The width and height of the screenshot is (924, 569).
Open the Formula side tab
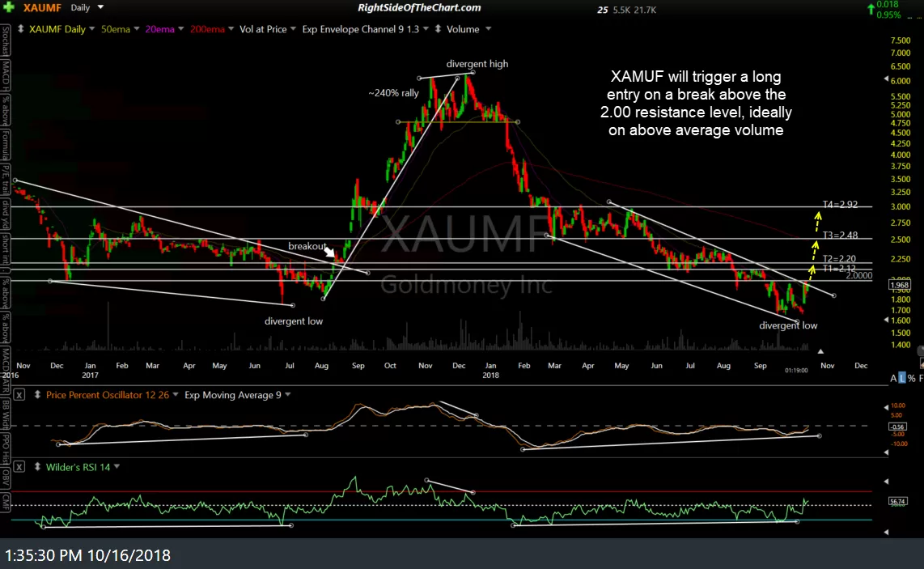(x=6, y=145)
